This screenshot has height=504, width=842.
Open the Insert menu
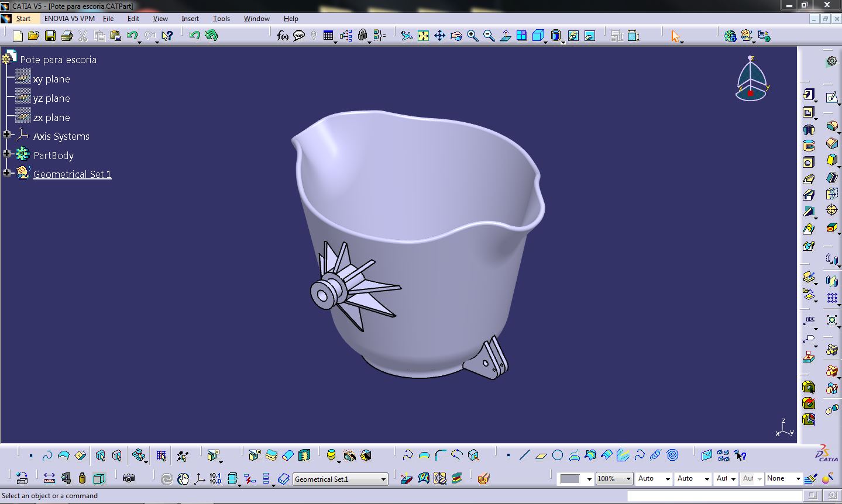190,19
